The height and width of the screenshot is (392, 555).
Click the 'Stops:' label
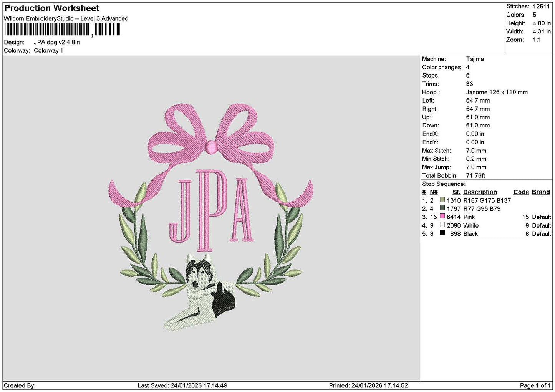[431, 75]
